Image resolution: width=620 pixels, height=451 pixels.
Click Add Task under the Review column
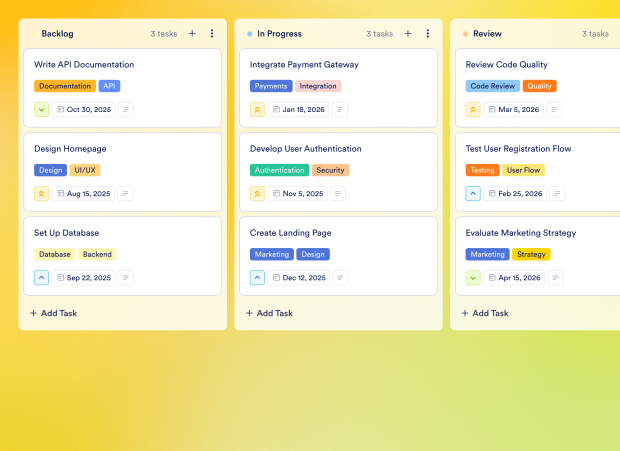(485, 313)
